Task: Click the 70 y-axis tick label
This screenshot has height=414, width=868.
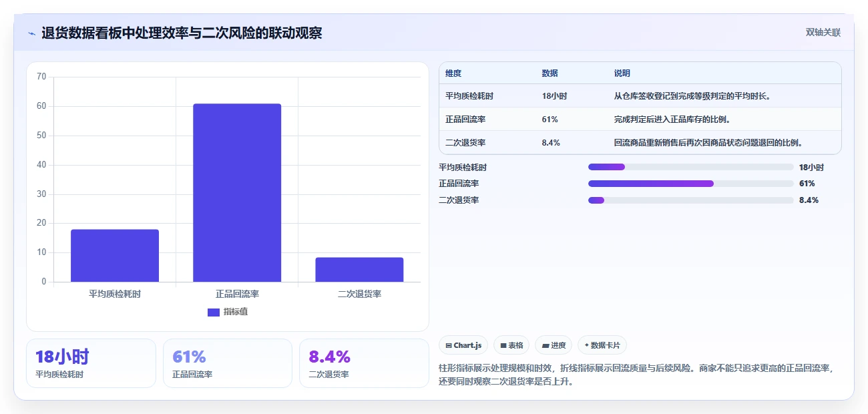Action: tap(41, 77)
